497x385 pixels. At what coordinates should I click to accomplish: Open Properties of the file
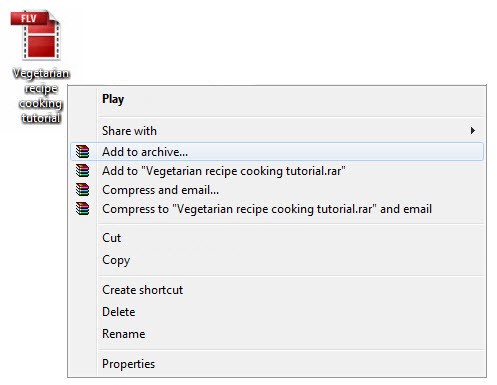(x=277, y=364)
